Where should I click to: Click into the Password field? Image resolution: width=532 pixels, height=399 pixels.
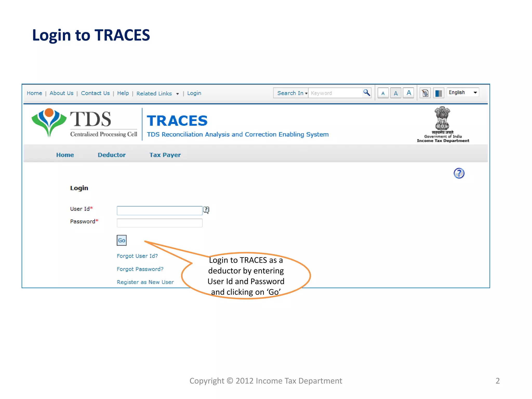point(159,223)
